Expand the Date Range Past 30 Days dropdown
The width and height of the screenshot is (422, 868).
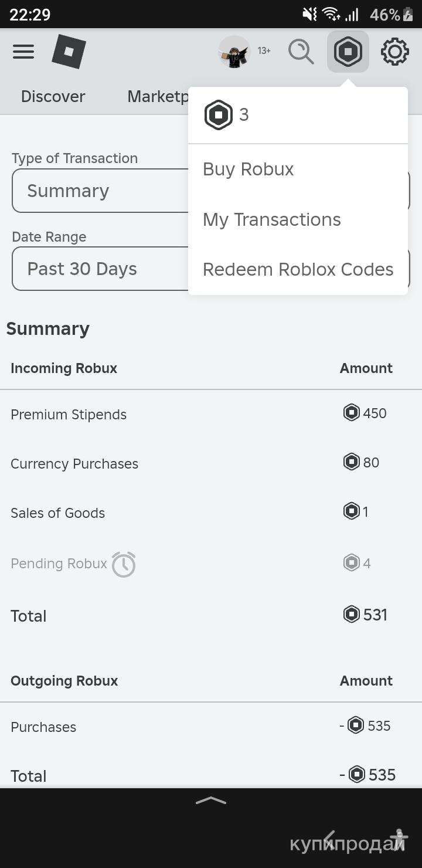[100, 269]
